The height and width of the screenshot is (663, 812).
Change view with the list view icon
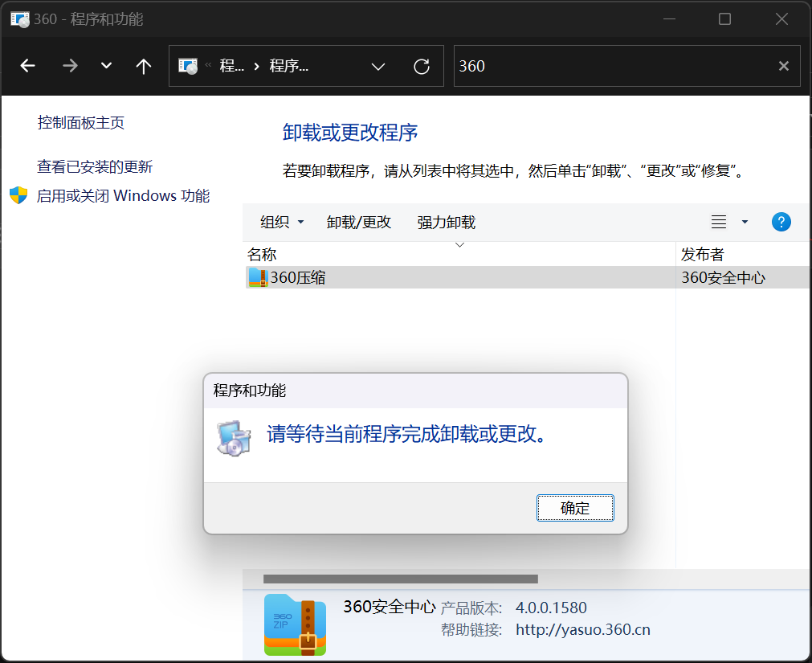click(x=719, y=223)
